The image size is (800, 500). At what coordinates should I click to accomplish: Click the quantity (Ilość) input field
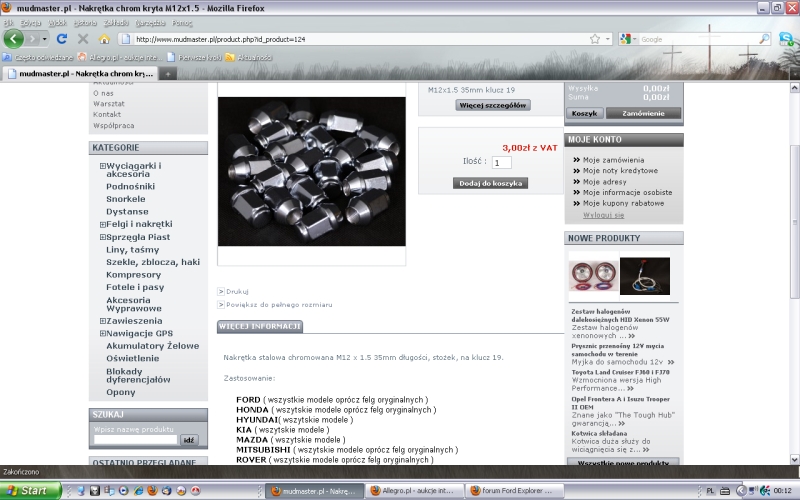[x=501, y=162]
